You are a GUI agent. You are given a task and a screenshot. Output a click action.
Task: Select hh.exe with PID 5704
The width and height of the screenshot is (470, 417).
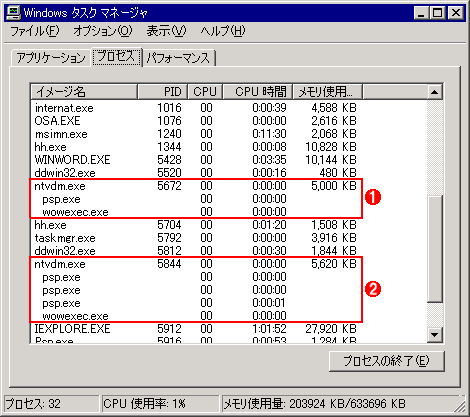pos(196,225)
